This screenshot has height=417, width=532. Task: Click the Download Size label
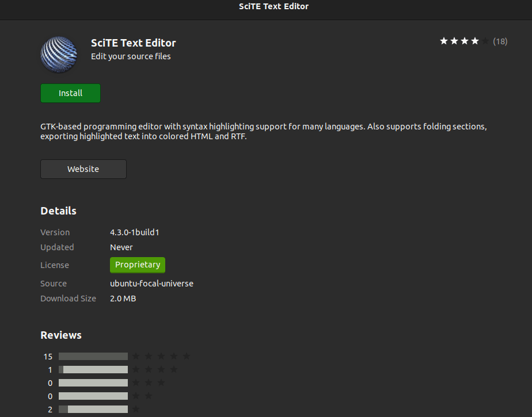68,299
